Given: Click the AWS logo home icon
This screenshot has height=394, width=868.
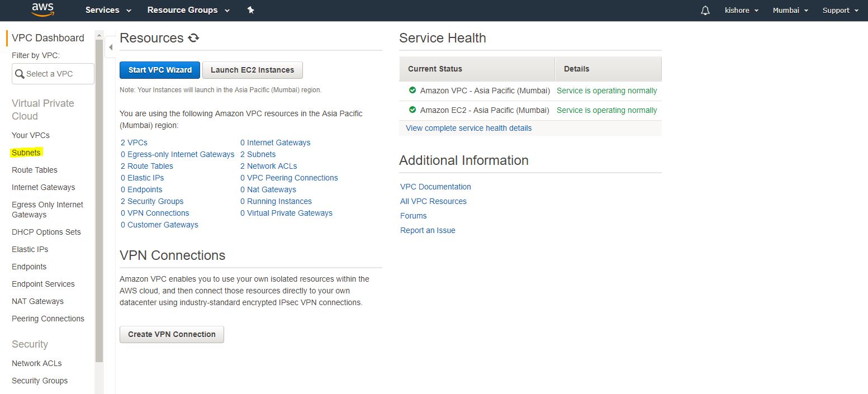Looking at the screenshot, I should [42, 10].
